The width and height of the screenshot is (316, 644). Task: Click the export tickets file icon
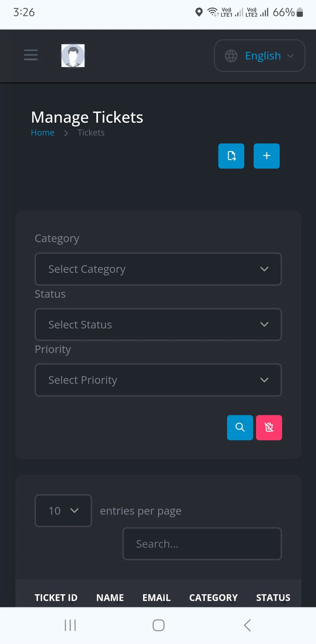[231, 156]
